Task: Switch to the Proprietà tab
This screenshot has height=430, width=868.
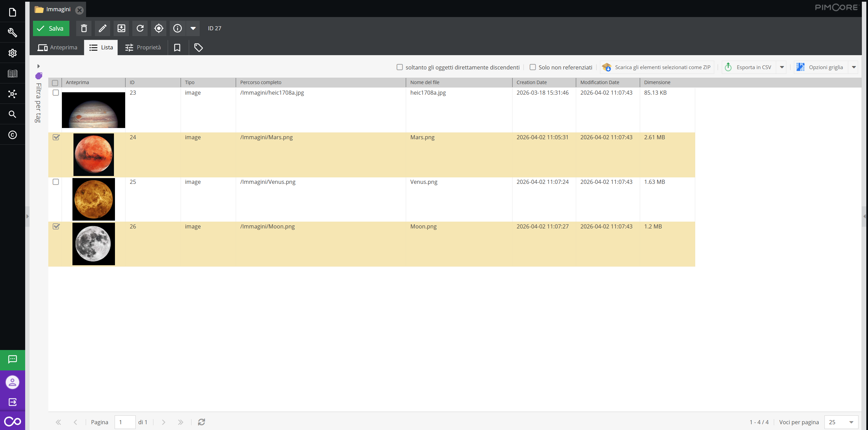Action: tap(143, 47)
